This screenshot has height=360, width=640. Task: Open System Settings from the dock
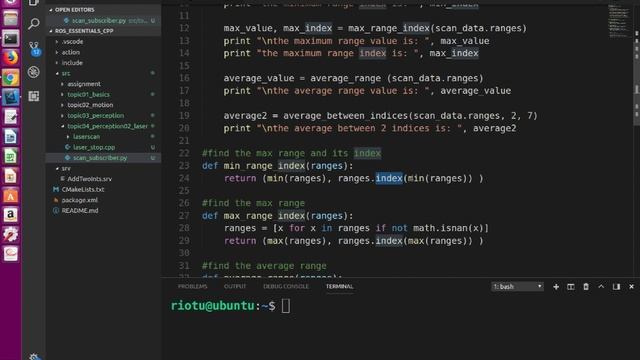click(11, 234)
